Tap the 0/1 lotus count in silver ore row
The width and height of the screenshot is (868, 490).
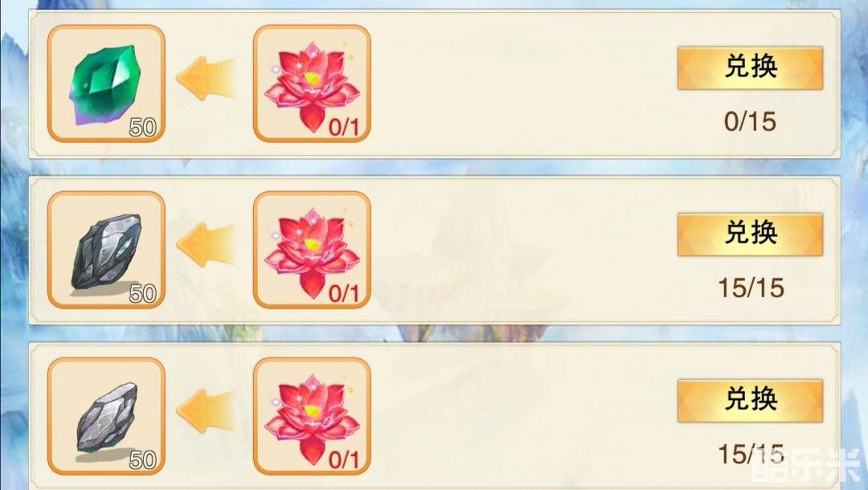[x=344, y=459]
